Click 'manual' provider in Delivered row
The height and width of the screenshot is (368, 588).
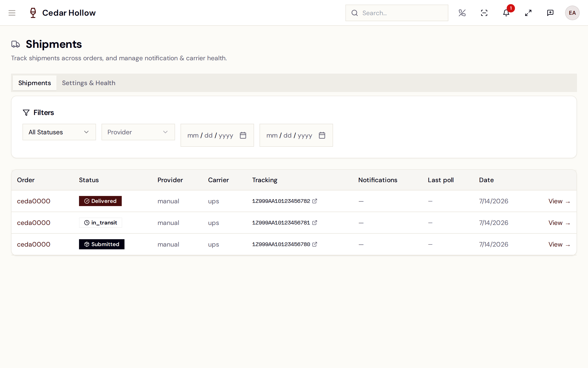coord(168,201)
